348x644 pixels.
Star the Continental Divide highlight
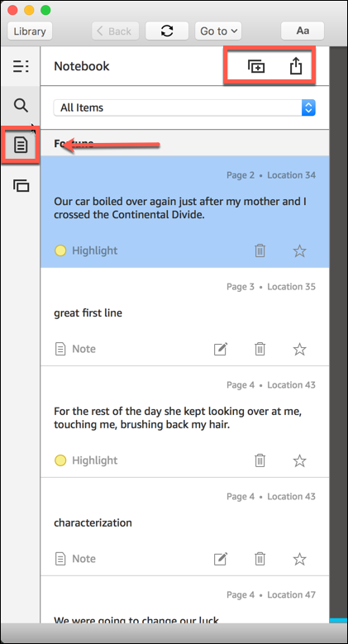(x=299, y=250)
